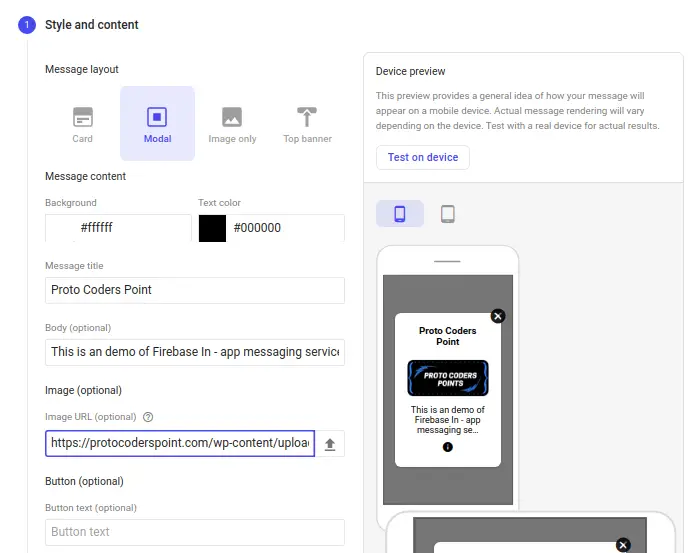Click the Button (optional) label
Image resolution: width=697 pixels, height=553 pixels.
pyautogui.click(x=84, y=481)
